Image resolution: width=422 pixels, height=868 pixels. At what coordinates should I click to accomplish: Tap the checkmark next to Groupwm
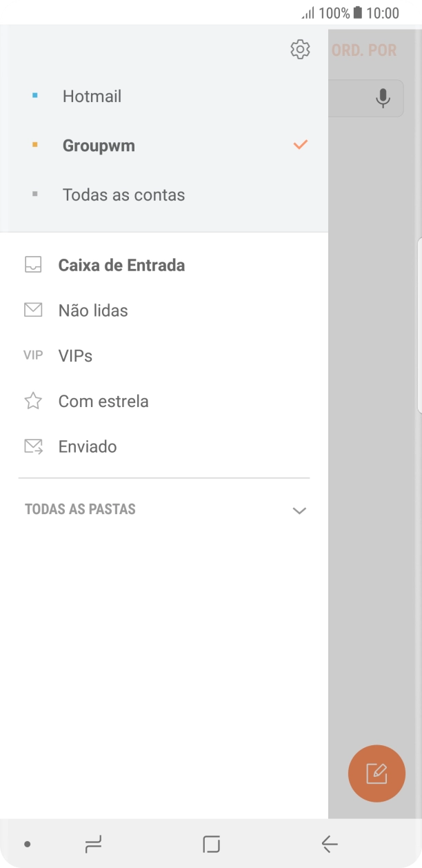(x=299, y=145)
